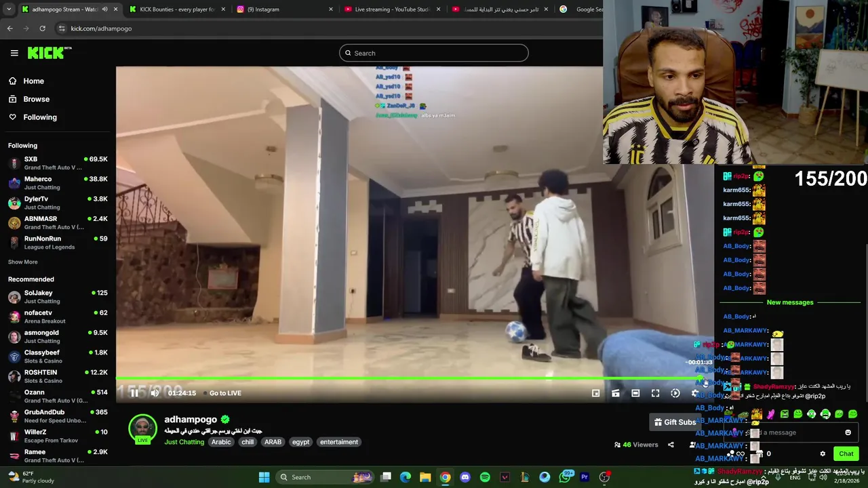Pause the stream video
This screenshot has width=868, height=488.
[134, 393]
